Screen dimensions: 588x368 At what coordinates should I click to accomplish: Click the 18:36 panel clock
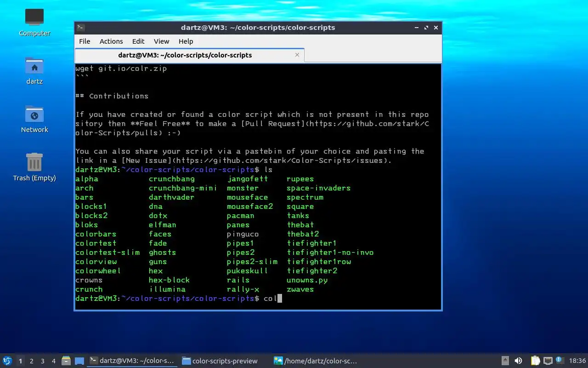577,361
